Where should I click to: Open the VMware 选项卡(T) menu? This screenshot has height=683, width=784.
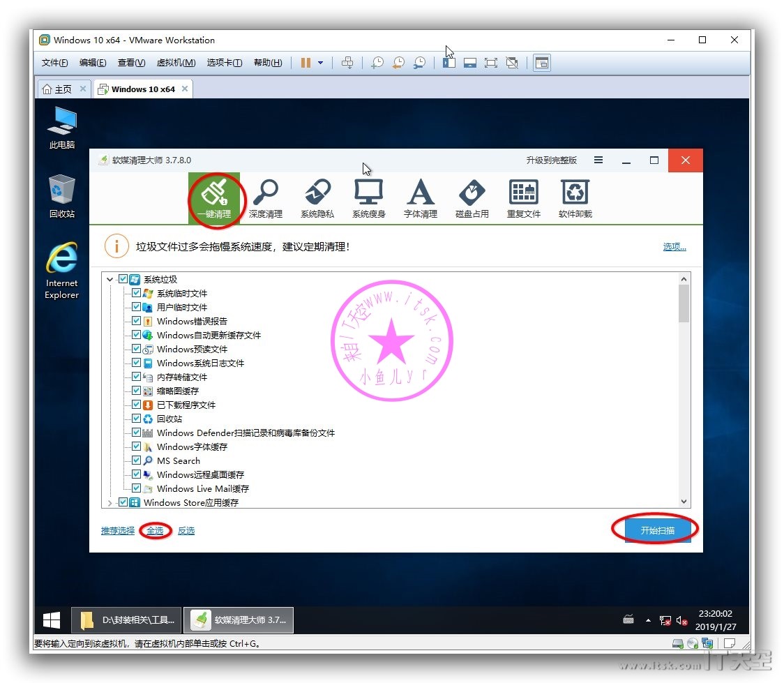point(225,63)
